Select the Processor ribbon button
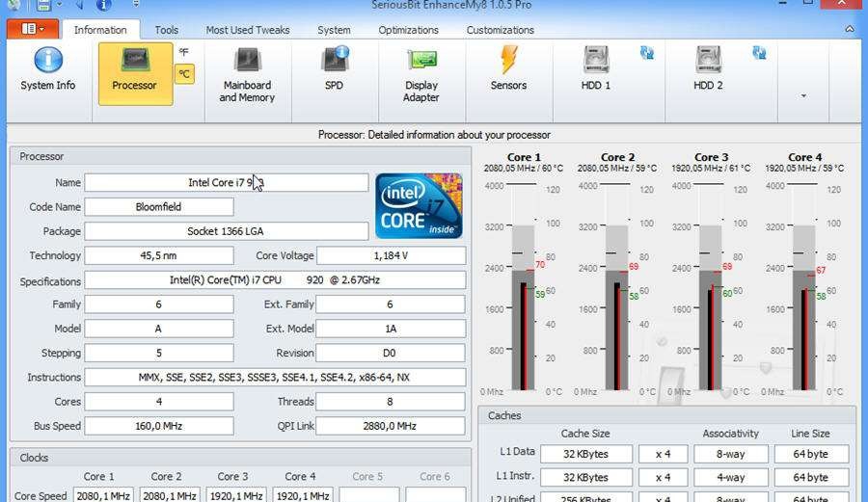 click(x=134, y=73)
